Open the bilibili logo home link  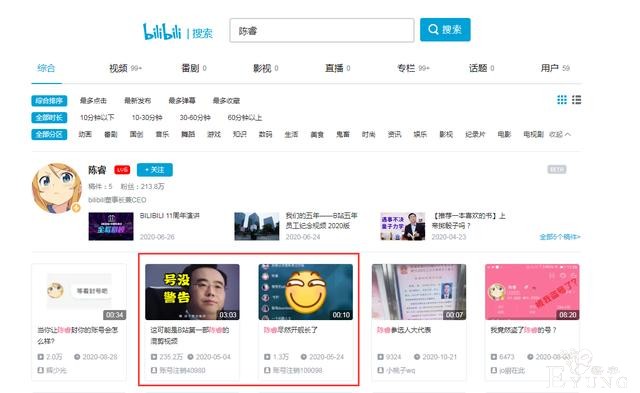162,31
